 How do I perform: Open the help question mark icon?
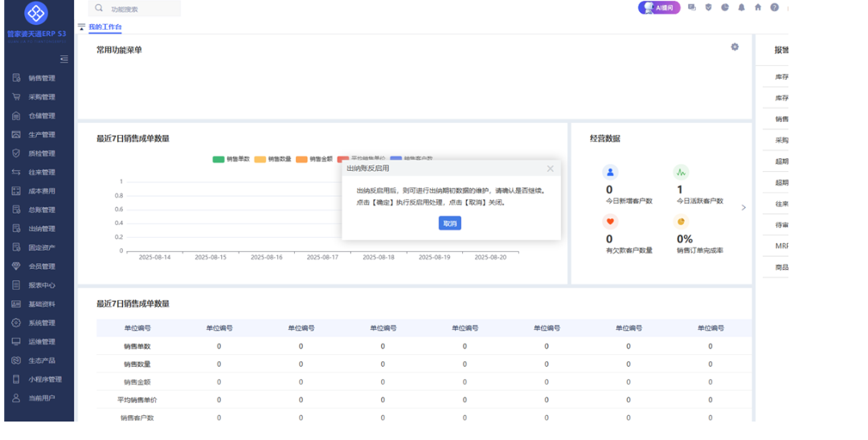pyautogui.click(x=775, y=8)
